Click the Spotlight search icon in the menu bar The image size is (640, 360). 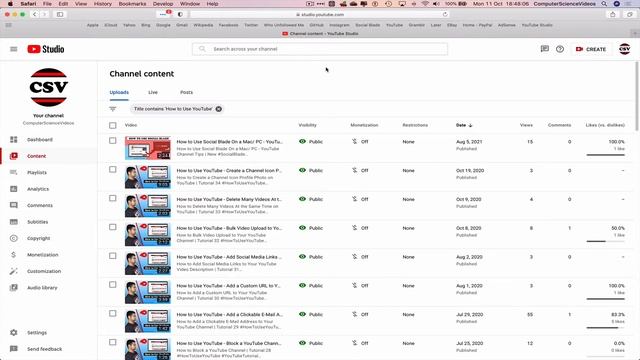(x=604, y=4)
